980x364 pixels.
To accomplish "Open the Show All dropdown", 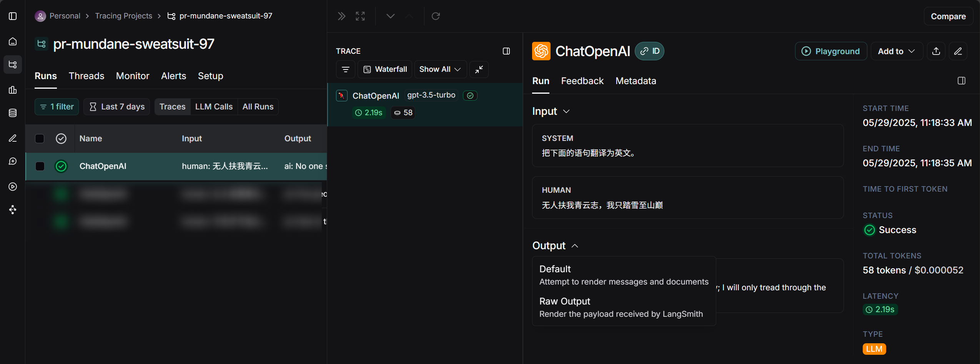I will [440, 69].
